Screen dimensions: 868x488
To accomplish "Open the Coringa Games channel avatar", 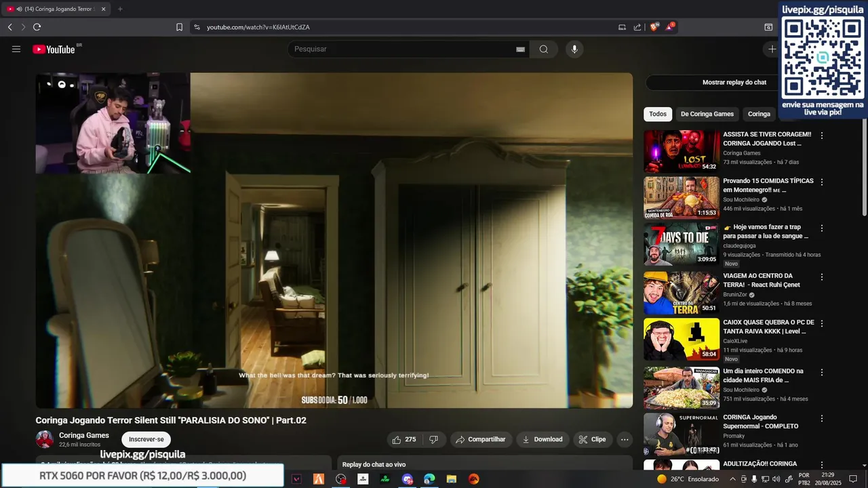I will click(45, 439).
